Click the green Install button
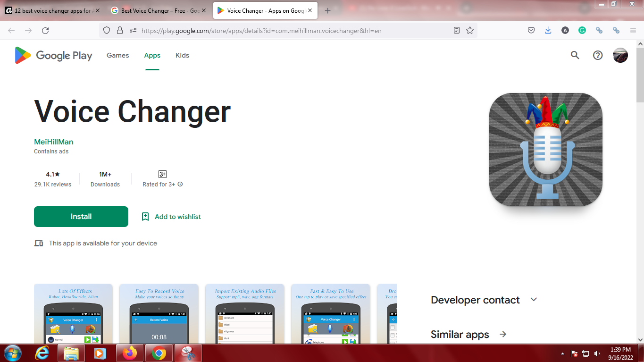This screenshot has width=644, height=362. pos(81,217)
